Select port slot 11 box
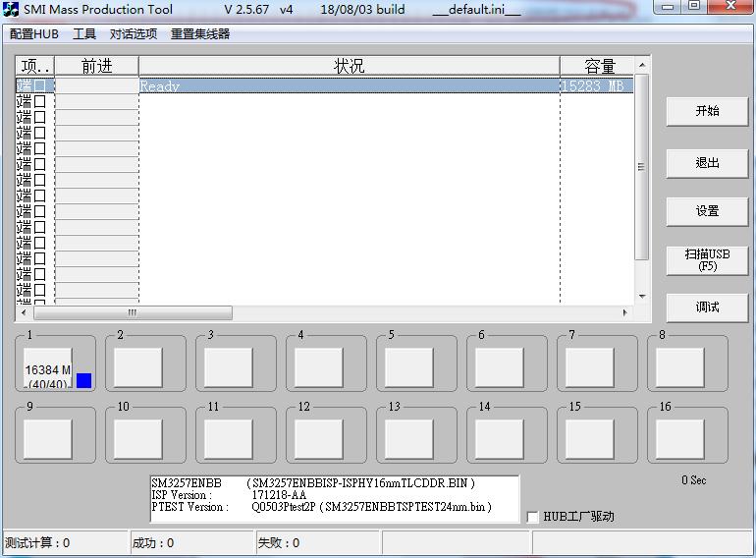The image size is (756, 558). (228, 439)
